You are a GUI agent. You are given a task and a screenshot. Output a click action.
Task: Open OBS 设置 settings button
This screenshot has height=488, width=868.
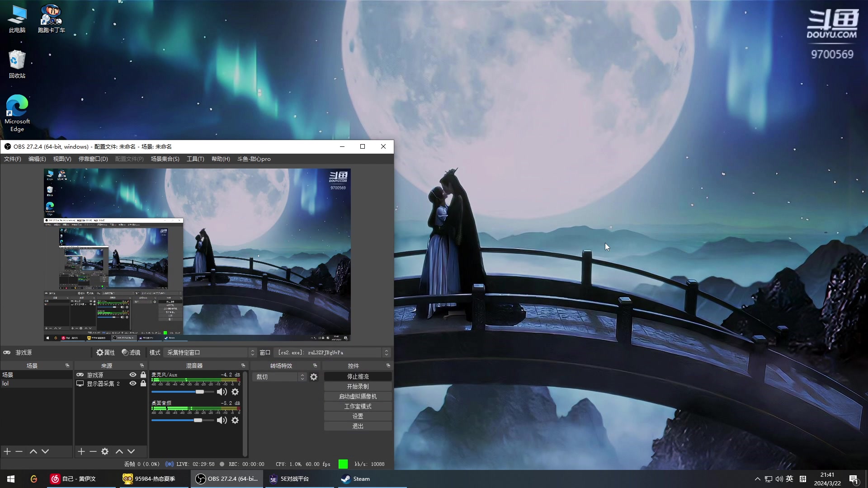click(358, 416)
